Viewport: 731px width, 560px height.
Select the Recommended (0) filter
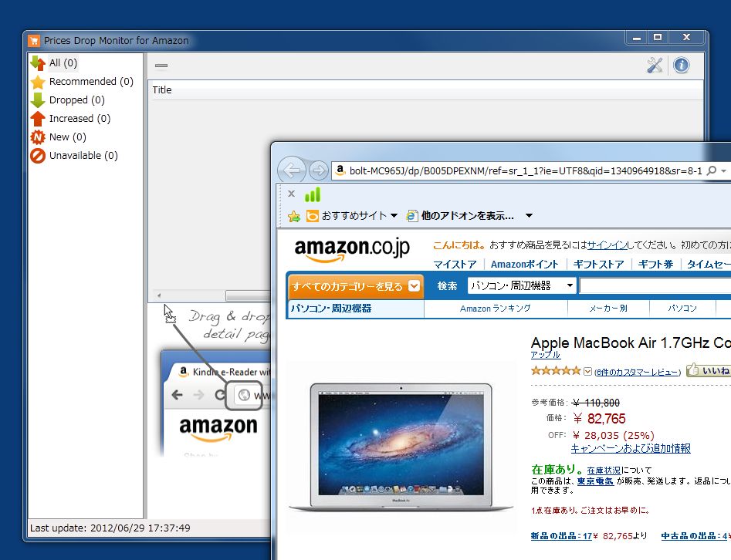click(91, 82)
